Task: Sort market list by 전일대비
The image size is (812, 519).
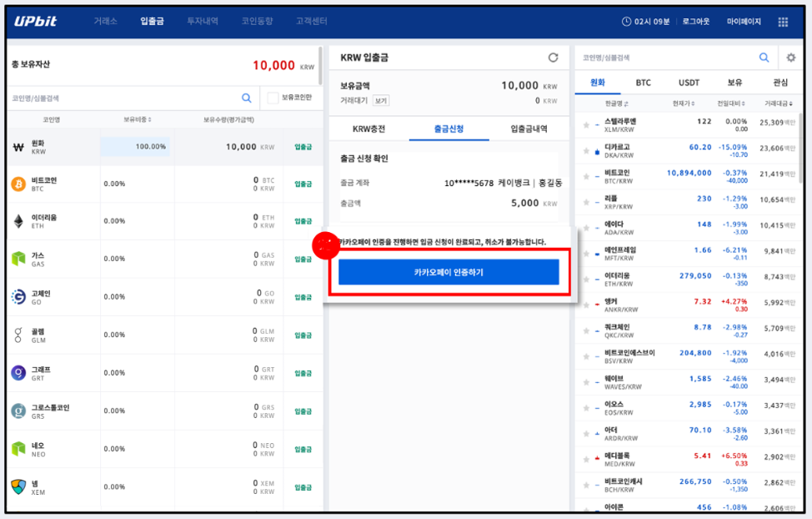Action: pos(730,103)
